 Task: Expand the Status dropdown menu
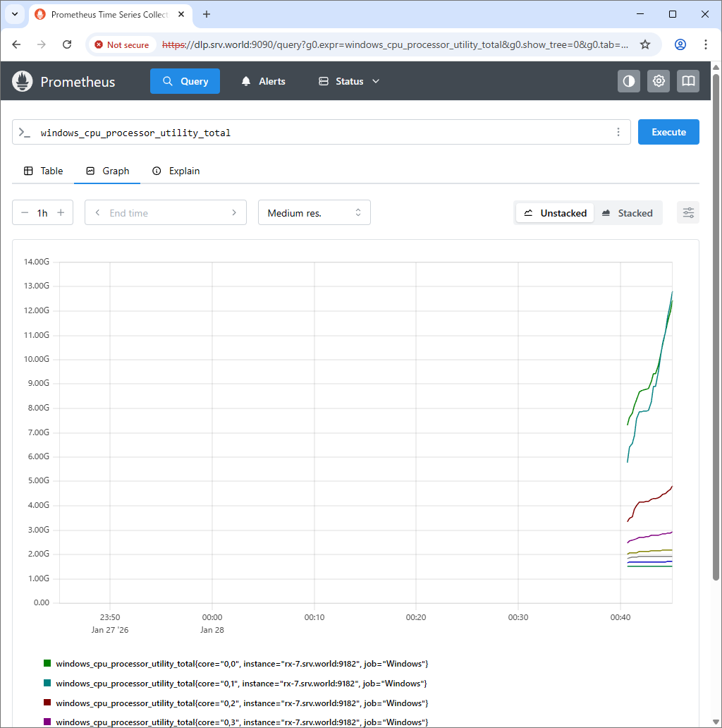(349, 81)
